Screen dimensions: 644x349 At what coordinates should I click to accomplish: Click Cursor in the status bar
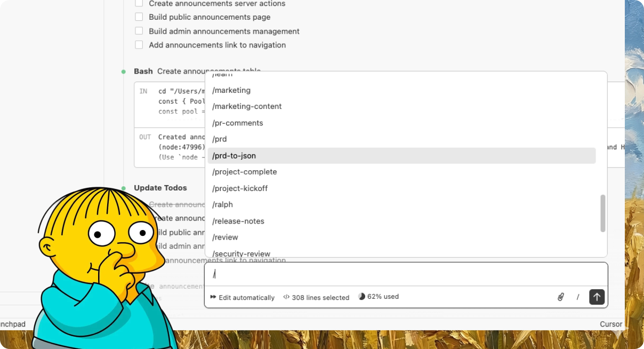(611, 324)
